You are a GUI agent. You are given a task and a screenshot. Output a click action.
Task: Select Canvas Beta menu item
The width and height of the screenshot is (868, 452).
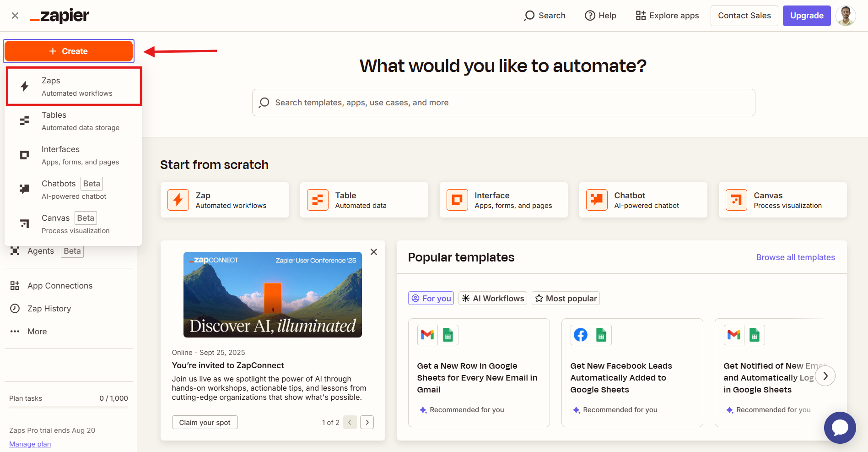pos(73,224)
